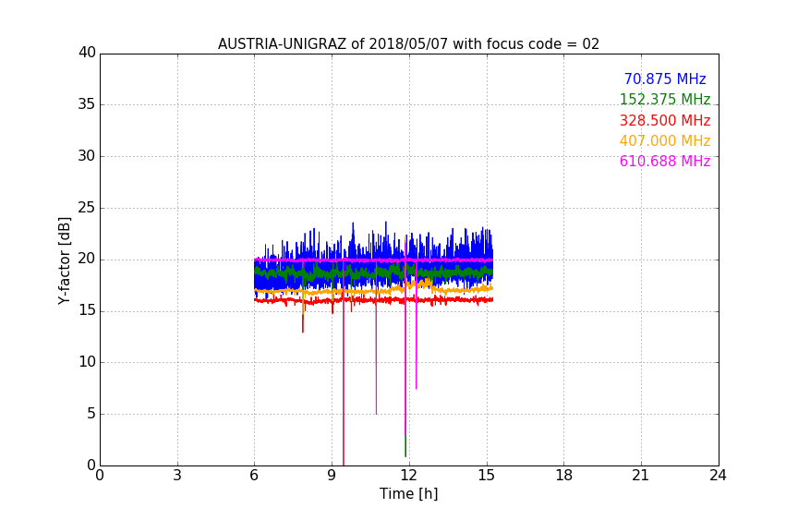Click the 70.875 MHz legend label
Image resolution: width=798 pixels, height=532 pixels.
665,79
